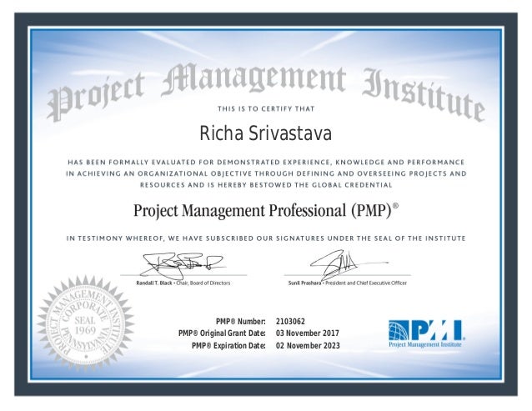Click the name Richa Srivastava
Viewport: 532px width, 411px height.
pyautogui.click(x=266, y=133)
